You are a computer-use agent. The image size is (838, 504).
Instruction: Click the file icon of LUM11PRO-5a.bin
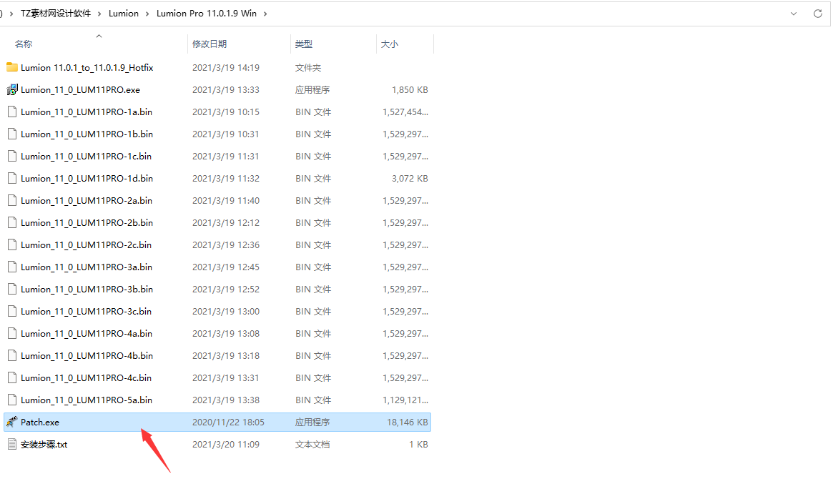click(11, 400)
